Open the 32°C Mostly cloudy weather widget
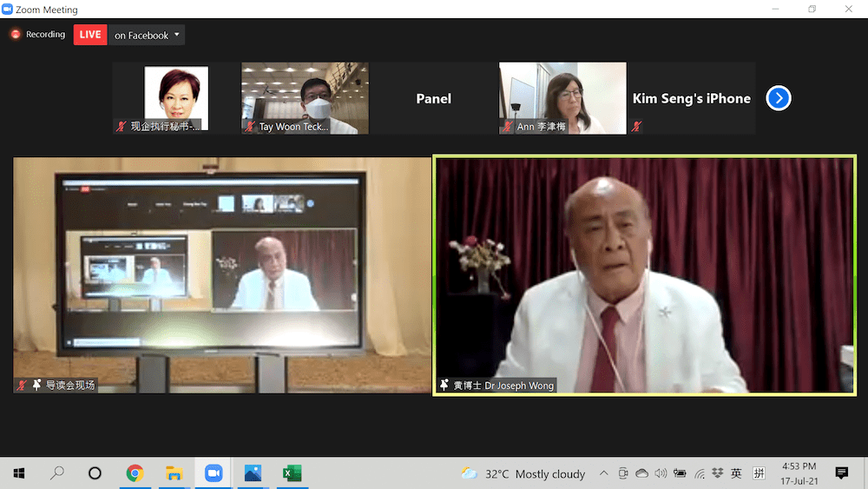Viewport: 868px width, 489px height. pyautogui.click(x=523, y=473)
